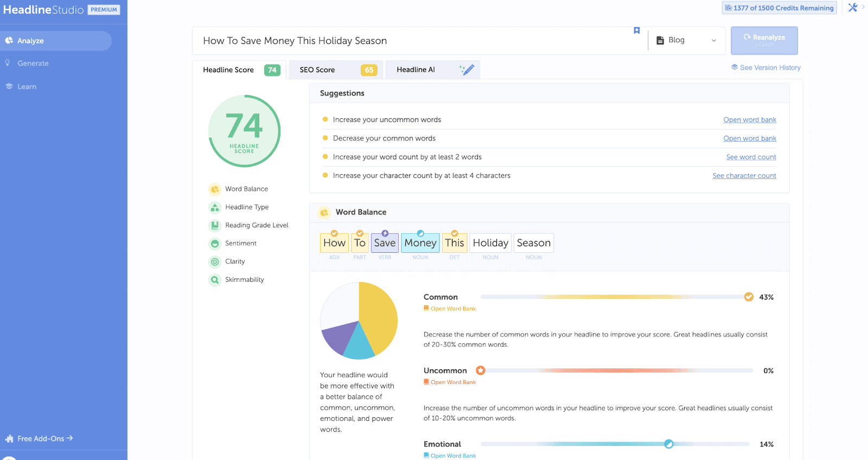Open the Sentiment section icon

pos(215,244)
